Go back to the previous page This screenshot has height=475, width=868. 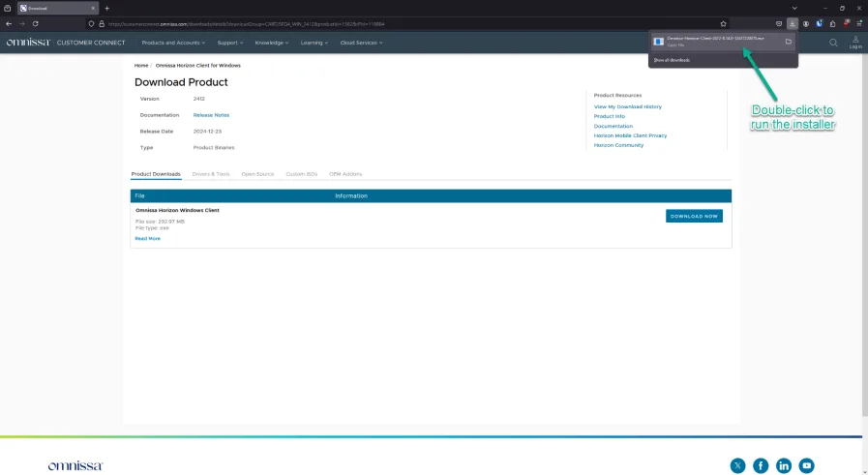coord(9,24)
